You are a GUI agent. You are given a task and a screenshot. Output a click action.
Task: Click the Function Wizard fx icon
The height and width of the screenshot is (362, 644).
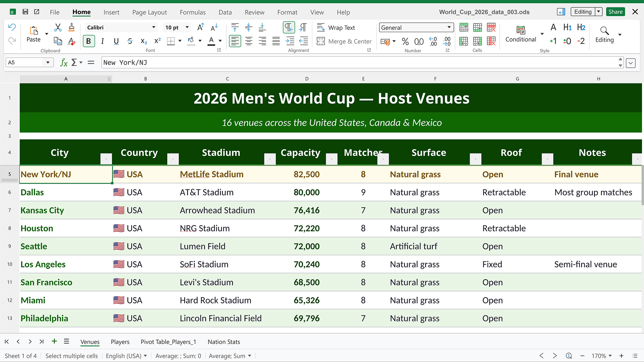[x=64, y=62]
